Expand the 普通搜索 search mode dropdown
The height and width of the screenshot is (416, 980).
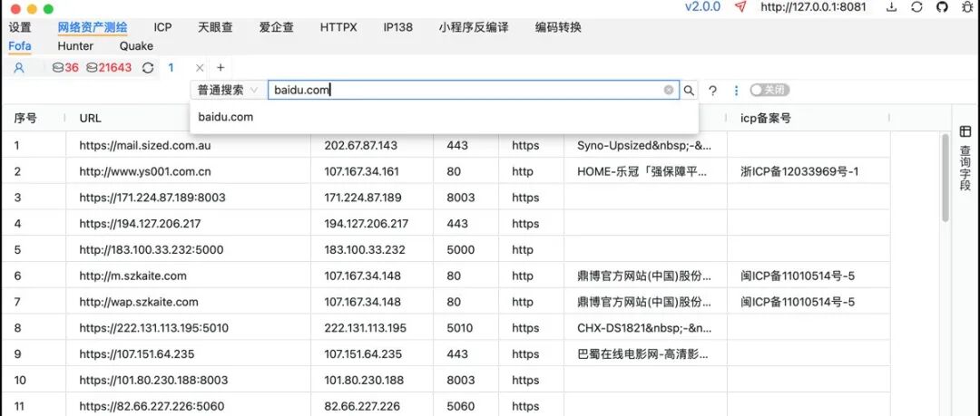pos(228,90)
